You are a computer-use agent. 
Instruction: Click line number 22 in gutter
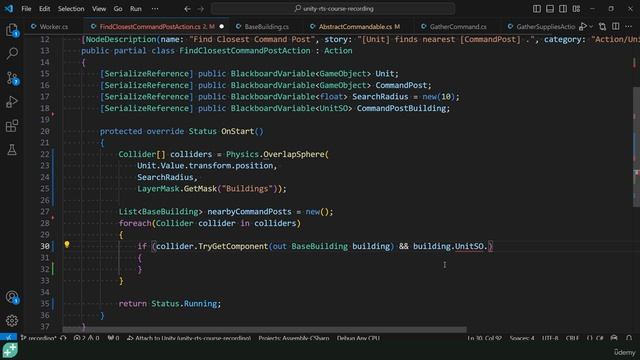tap(44, 154)
